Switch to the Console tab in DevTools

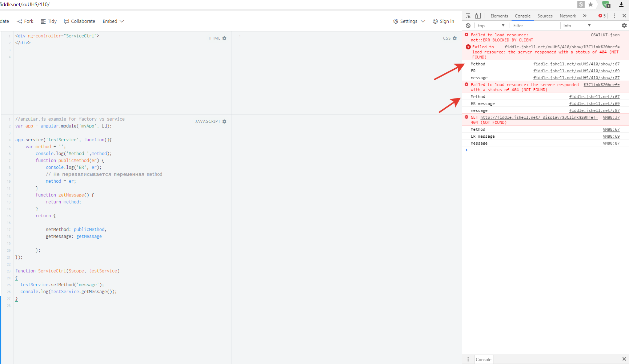(522, 16)
